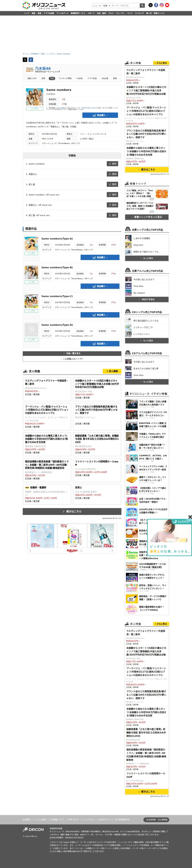
Task: Share this page on Facebook via share button
Action: click(x=31, y=60)
